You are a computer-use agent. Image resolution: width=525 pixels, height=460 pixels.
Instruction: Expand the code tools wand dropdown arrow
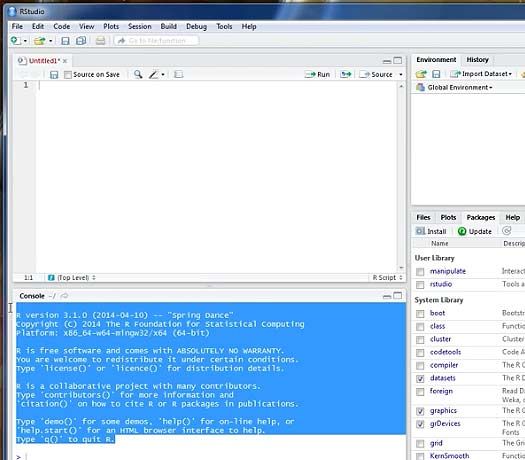163,75
